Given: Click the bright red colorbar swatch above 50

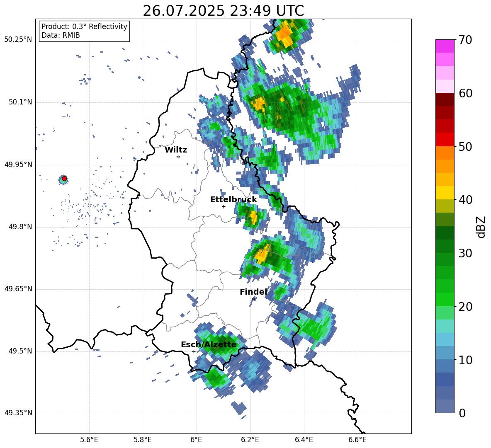Looking at the screenshot, I should pos(445,140).
